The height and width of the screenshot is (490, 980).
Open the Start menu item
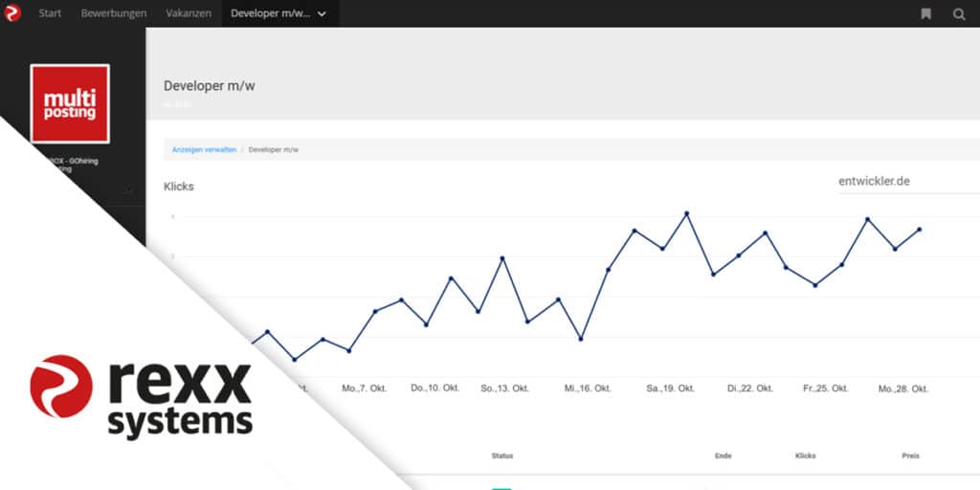50,13
